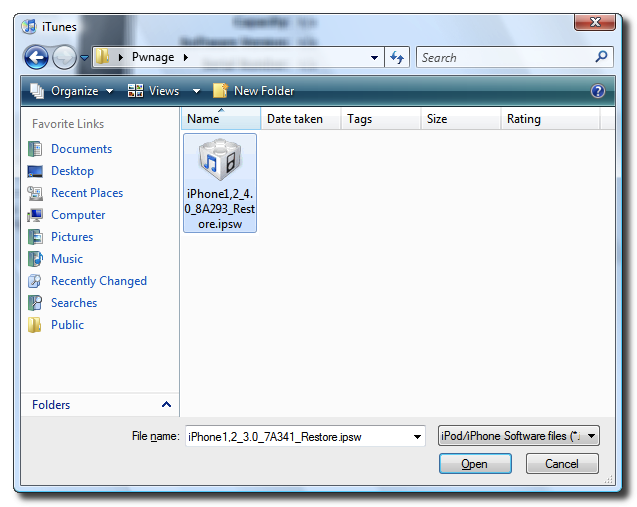This screenshot has height=507, width=637.
Task: Click the Public folder icon
Action: click(35, 325)
